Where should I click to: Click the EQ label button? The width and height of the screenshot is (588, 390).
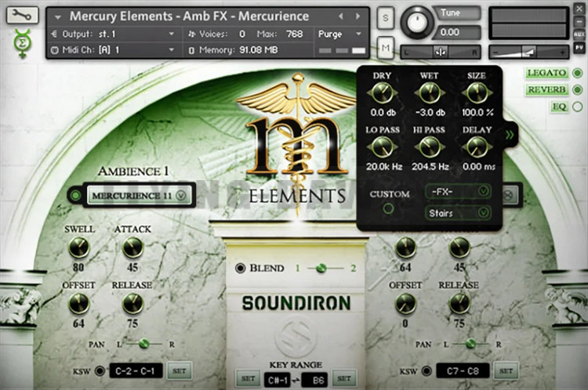point(559,107)
